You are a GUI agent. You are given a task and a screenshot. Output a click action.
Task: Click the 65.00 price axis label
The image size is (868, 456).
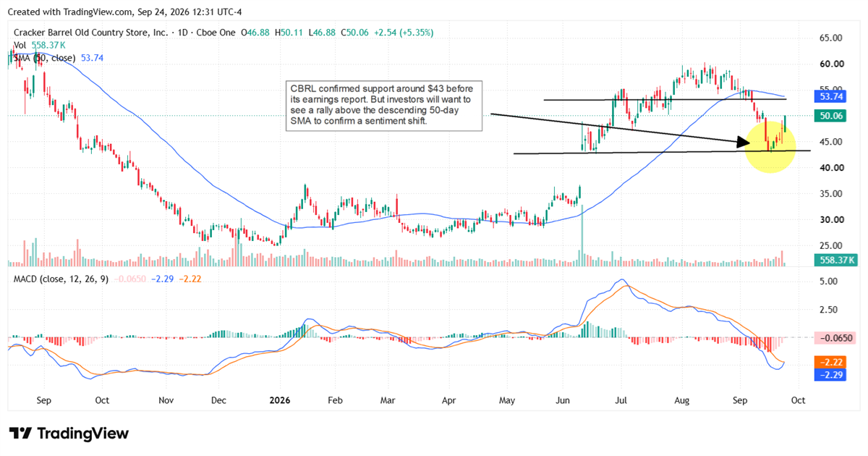click(833, 38)
